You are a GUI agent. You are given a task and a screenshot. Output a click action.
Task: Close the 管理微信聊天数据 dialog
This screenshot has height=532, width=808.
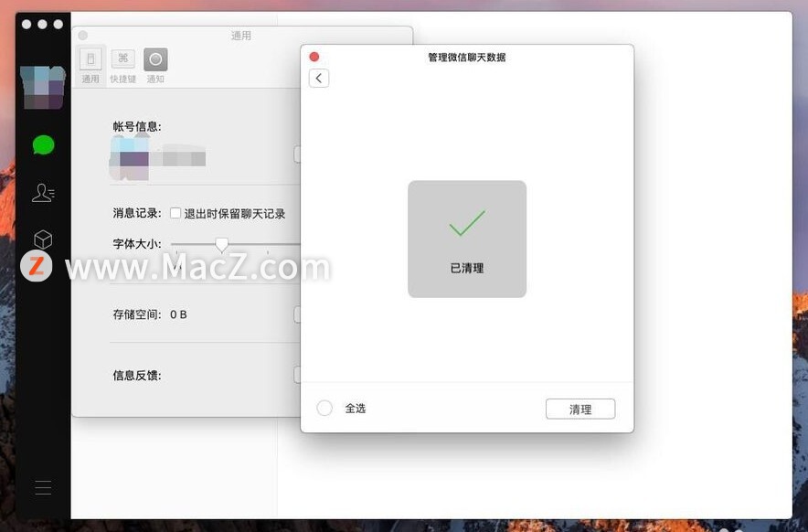(314, 57)
